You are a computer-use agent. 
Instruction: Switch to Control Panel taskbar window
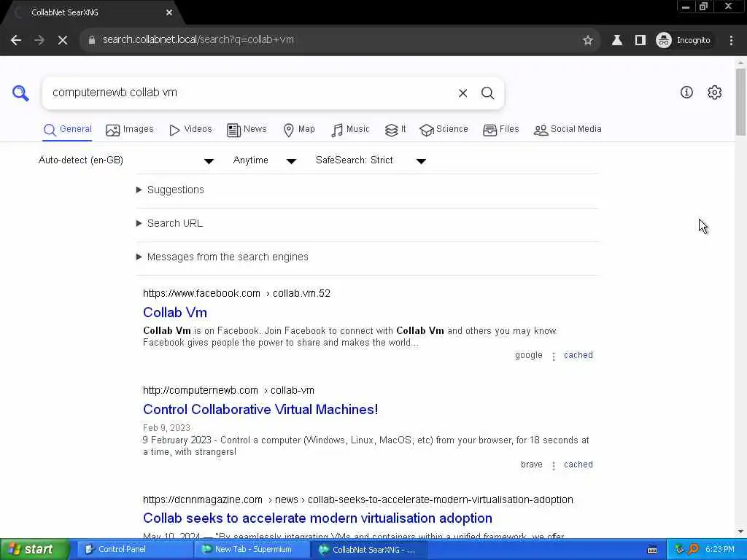[133, 550]
